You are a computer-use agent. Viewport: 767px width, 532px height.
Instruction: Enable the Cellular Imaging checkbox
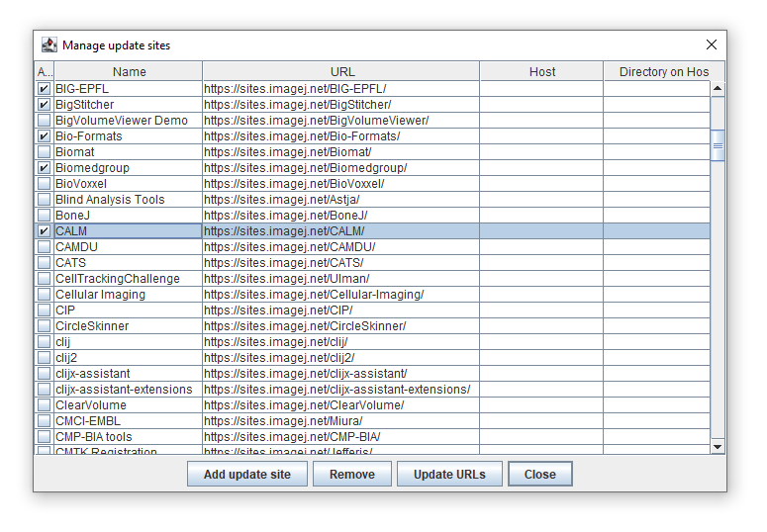[44, 295]
